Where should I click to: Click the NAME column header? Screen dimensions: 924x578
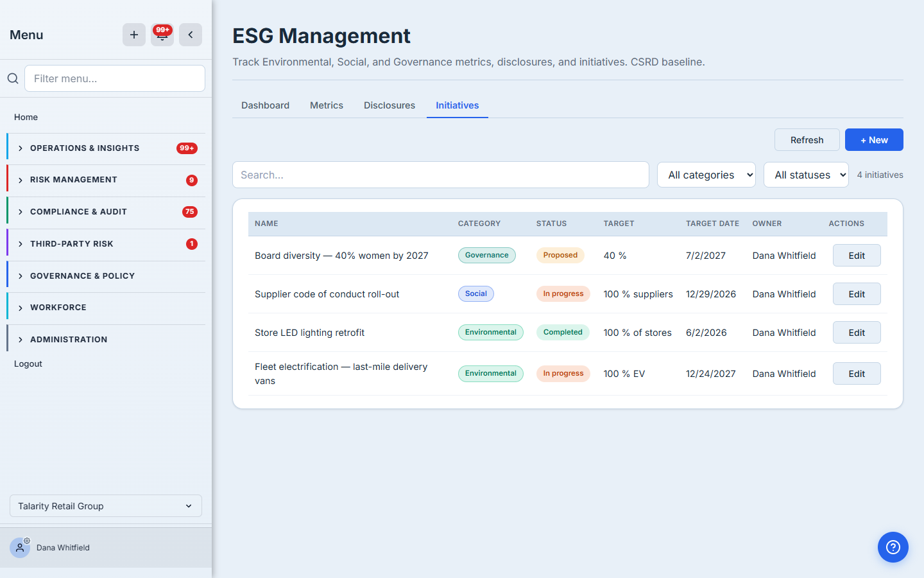coord(266,223)
